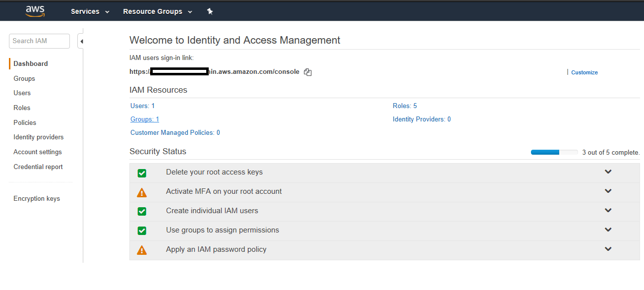Viewport: 644px width, 290px height.
Task: Click the Create individual IAM users text
Action: click(x=212, y=211)
